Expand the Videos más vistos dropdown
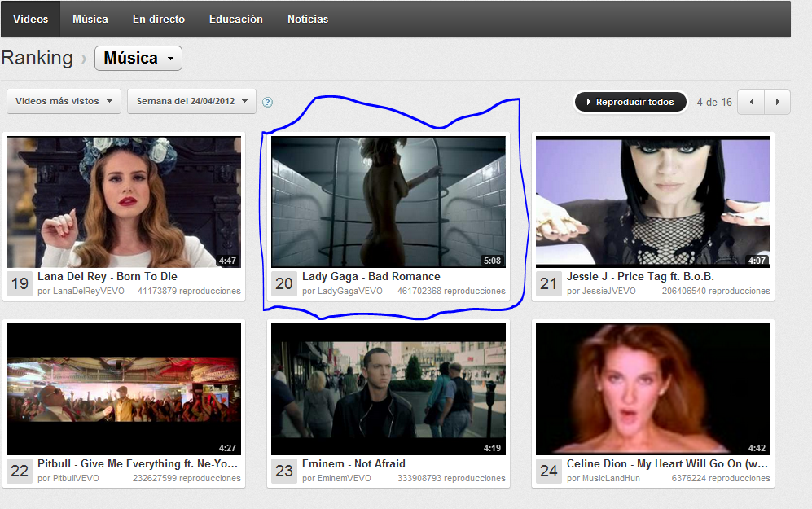Image resolution: width=812 pixels, height=509 pixels. tap(64, 102)
